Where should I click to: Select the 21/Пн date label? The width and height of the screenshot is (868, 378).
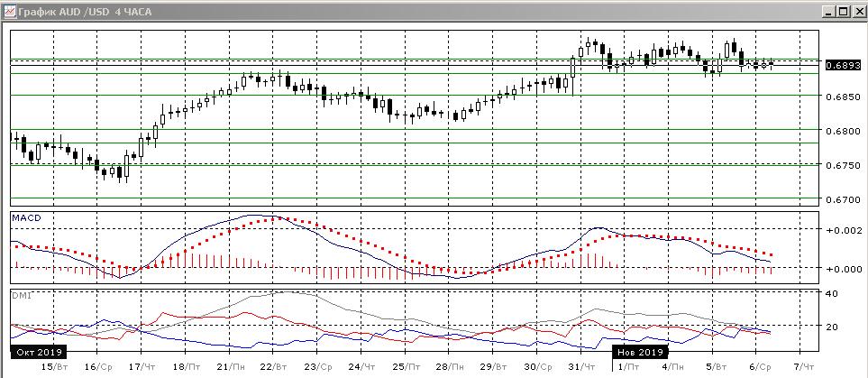point(230,367)
